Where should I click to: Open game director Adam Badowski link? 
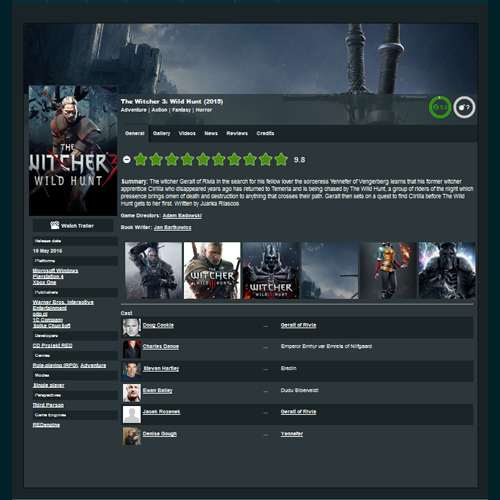point(182,216)
